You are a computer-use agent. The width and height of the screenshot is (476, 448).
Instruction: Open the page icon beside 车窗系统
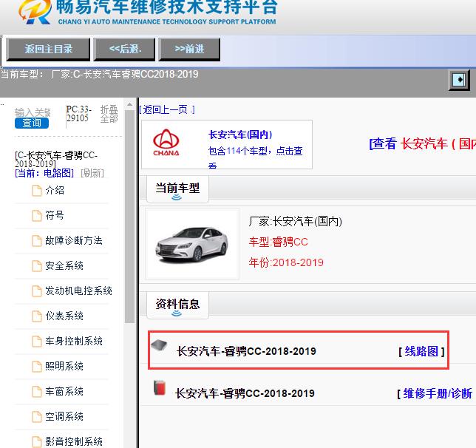click(x=37, y=392)
